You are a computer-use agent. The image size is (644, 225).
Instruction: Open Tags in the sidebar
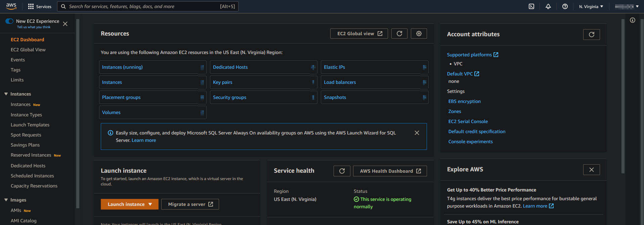(x=15, y=70)
